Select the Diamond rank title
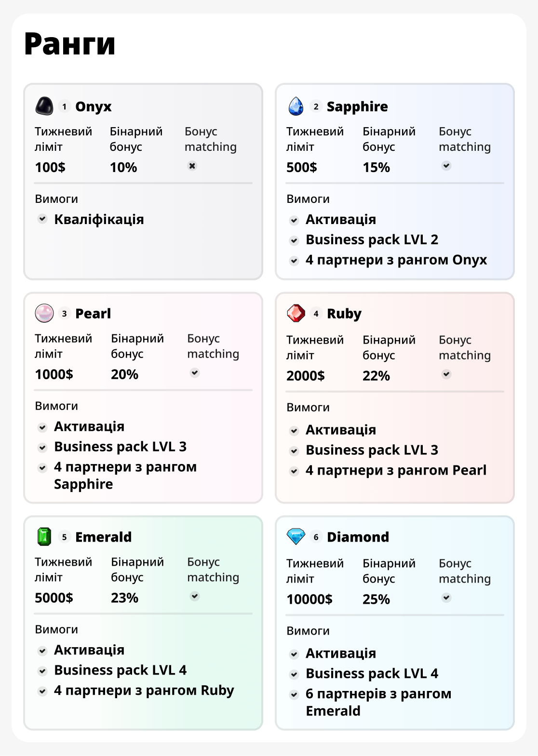Image resolution: width=538 pixels, height=756 pixels. (358, 537)
